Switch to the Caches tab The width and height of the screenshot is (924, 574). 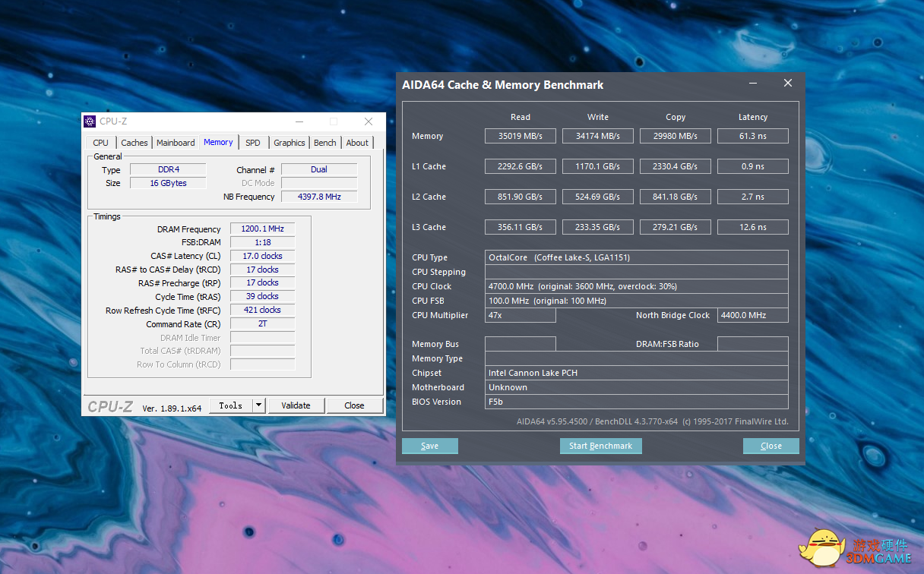(x=134, y=143)
